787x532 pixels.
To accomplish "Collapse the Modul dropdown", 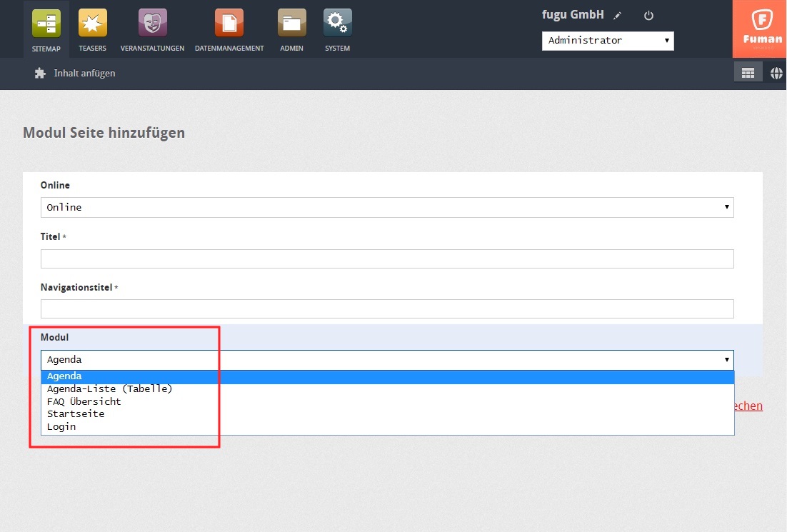I will click(x=386, y=360).
